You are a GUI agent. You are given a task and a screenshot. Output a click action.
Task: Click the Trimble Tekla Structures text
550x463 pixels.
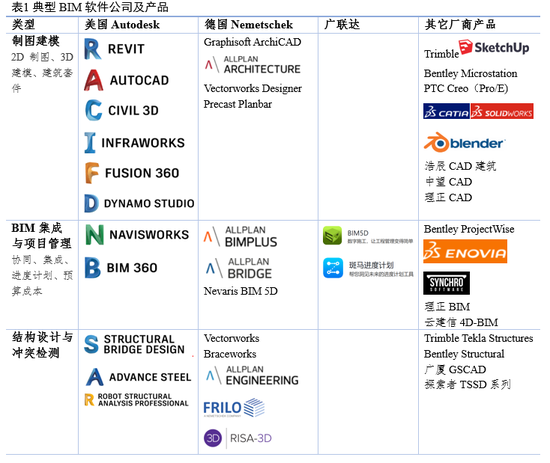click(478, 338)
